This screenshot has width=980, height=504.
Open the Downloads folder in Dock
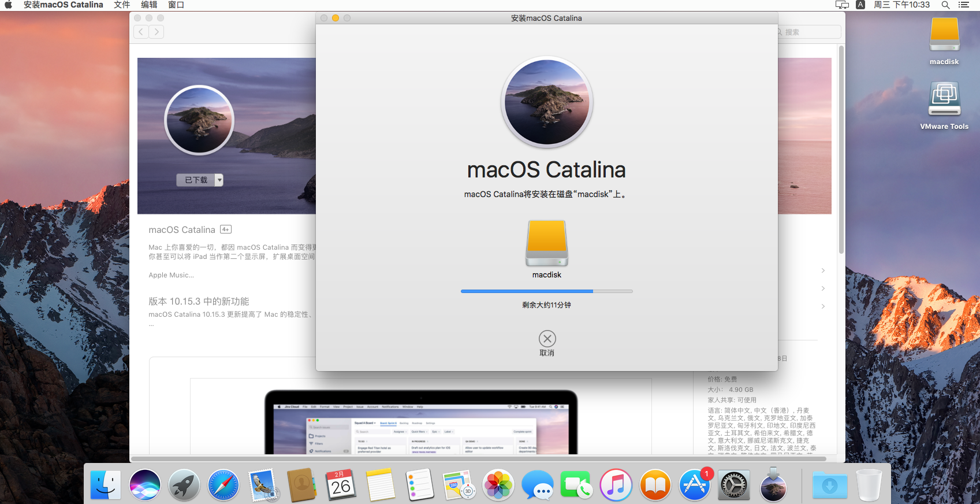pos(830,484)
